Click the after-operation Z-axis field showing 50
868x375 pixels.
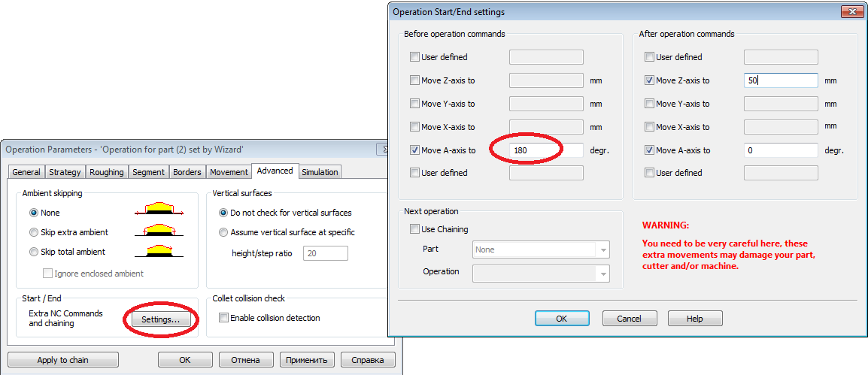(x=781, y=80)
